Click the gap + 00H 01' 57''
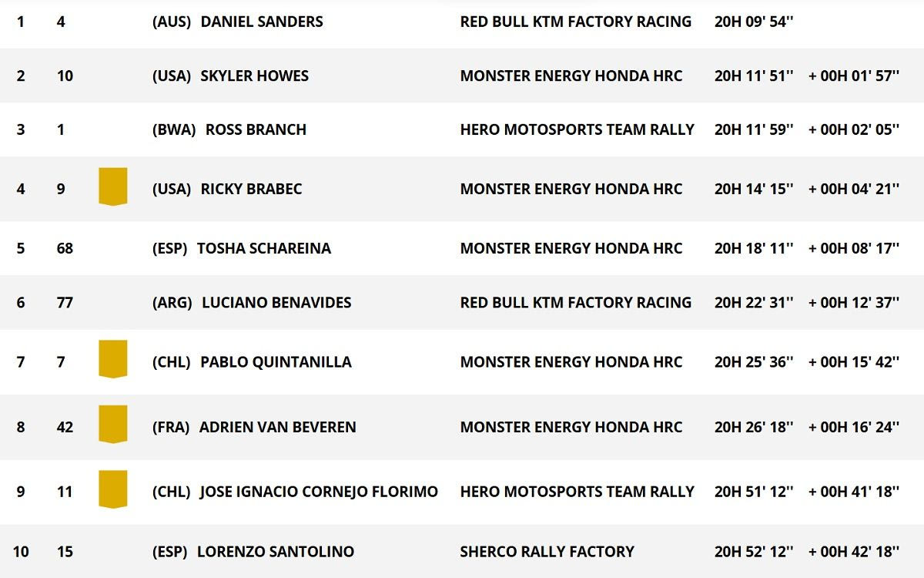 [853, 76]
